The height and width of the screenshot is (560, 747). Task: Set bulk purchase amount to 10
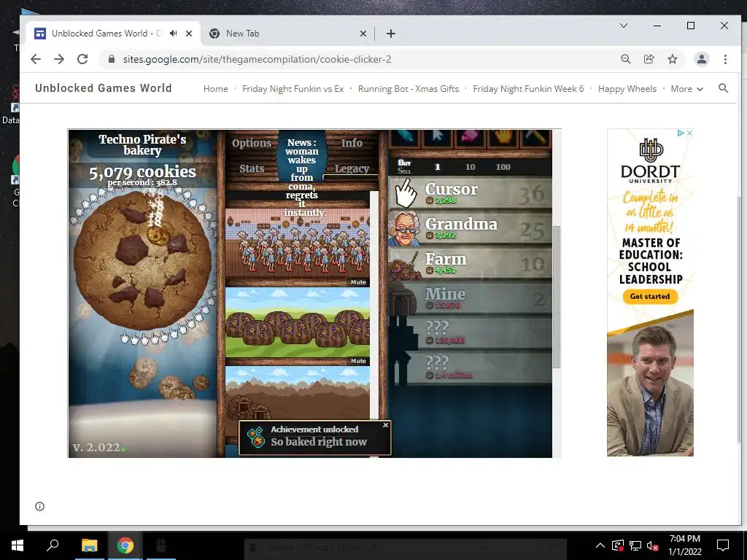[x=471, y=167]
